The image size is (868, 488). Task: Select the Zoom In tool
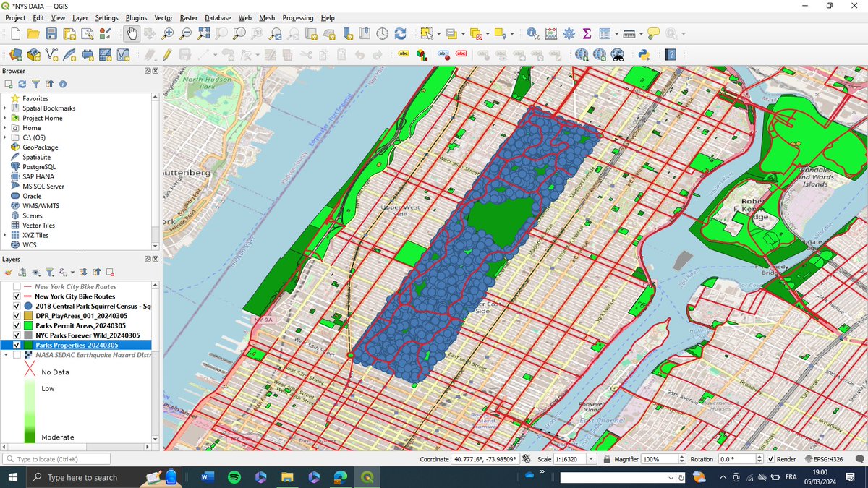[x=167, y=33]
